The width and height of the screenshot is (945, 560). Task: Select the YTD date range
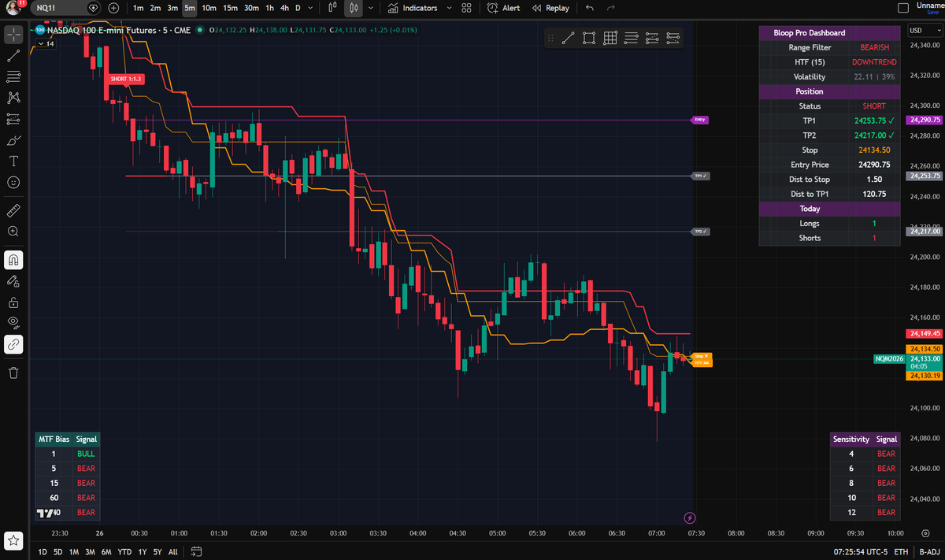pos(124,551)
